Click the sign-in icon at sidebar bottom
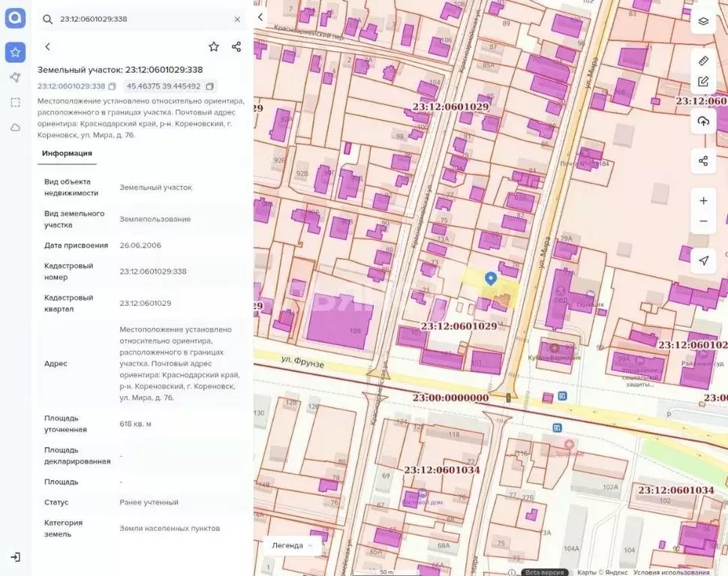The width and height of the screenshot is (728, 576). tap(15, 557)
